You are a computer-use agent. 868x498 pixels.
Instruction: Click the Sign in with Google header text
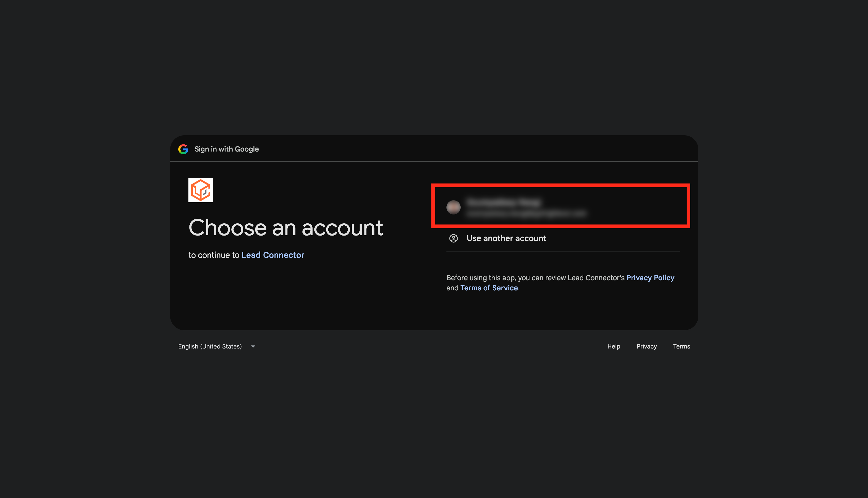point(227,149)
